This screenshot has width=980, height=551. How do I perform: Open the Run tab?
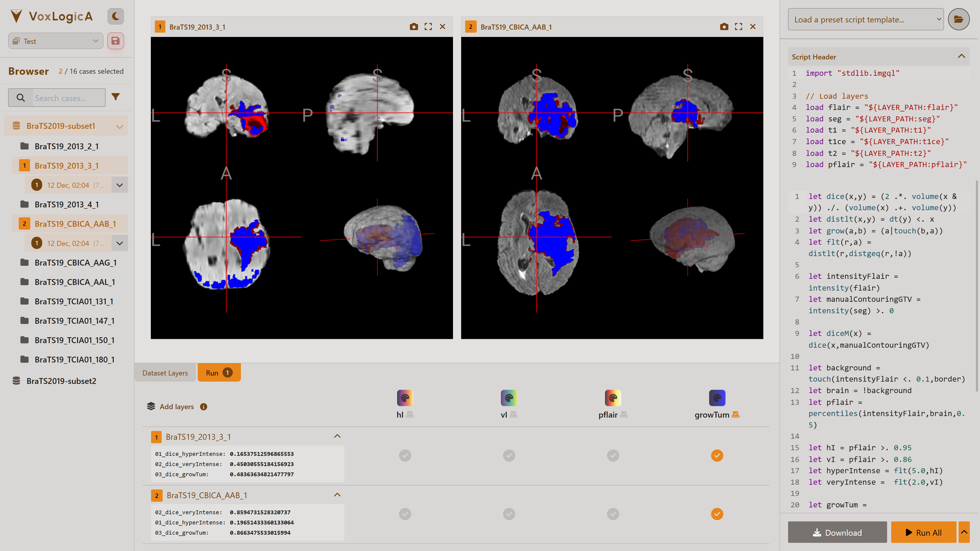pos(219,373)
